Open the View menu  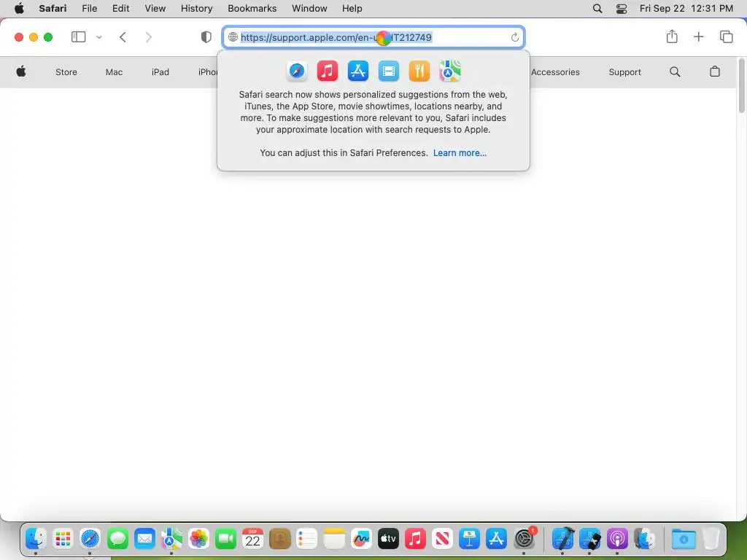[x=155, y=8]
